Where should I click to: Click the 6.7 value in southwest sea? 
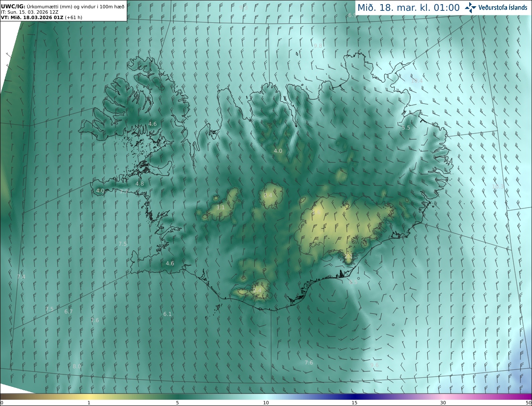pos(69,311)
